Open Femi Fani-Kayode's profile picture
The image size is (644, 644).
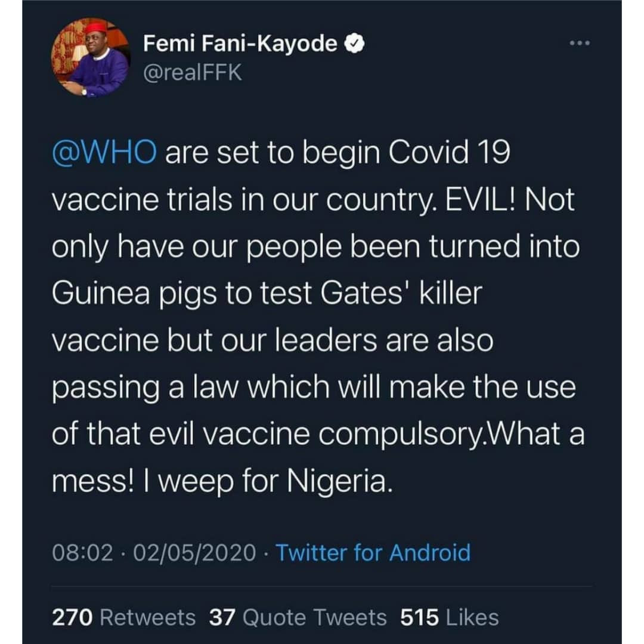pyautogui.click(x=90, y=57)
